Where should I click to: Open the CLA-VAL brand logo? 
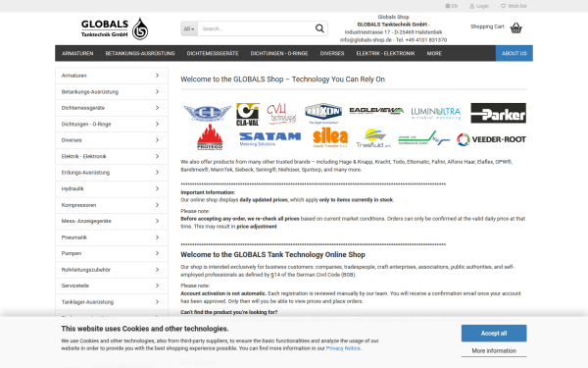pos(248,114)
